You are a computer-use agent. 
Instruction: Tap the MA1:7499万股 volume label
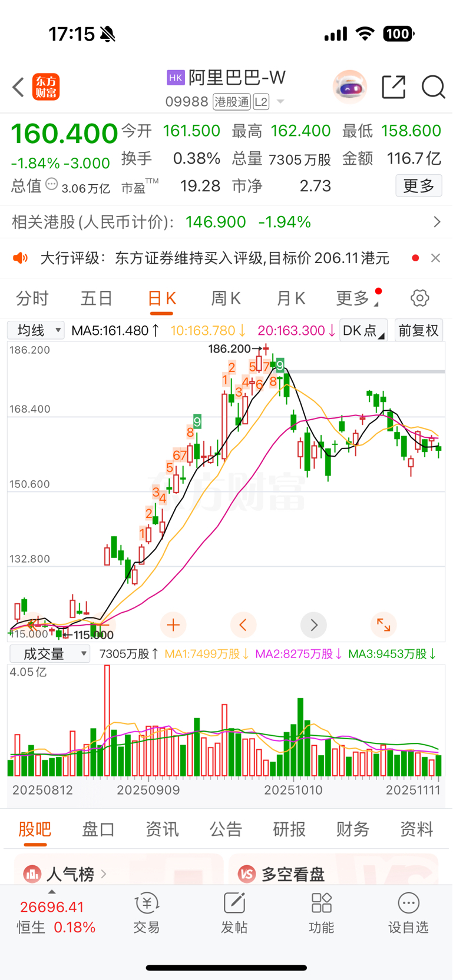coord(207,654)
